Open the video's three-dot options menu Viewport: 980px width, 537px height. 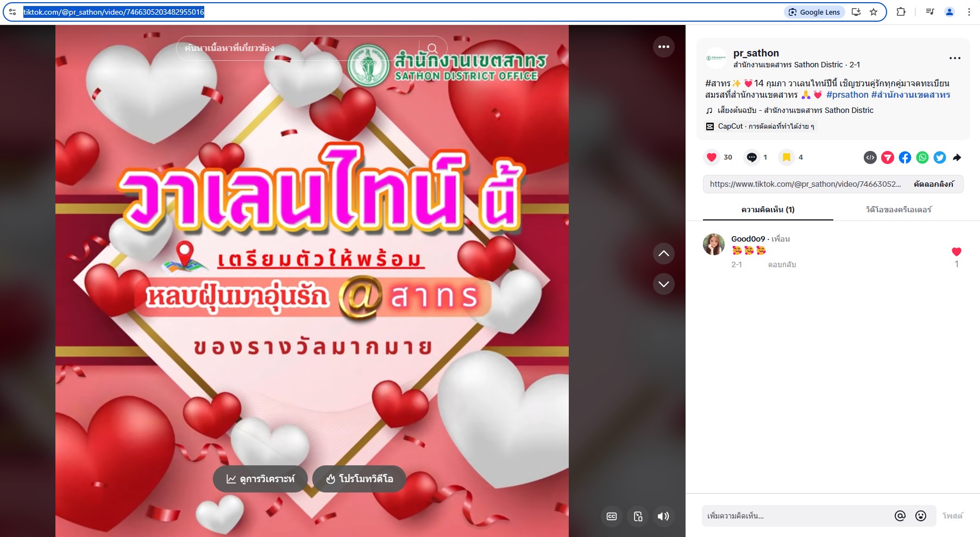click(664, 47)
